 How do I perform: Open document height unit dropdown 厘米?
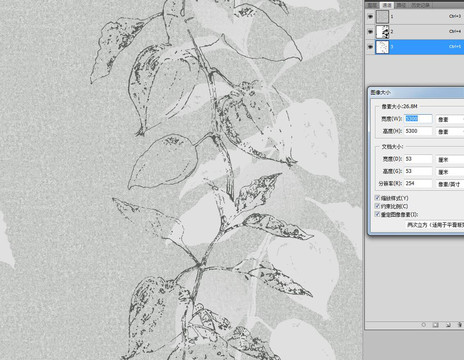[x=450, y=172]
